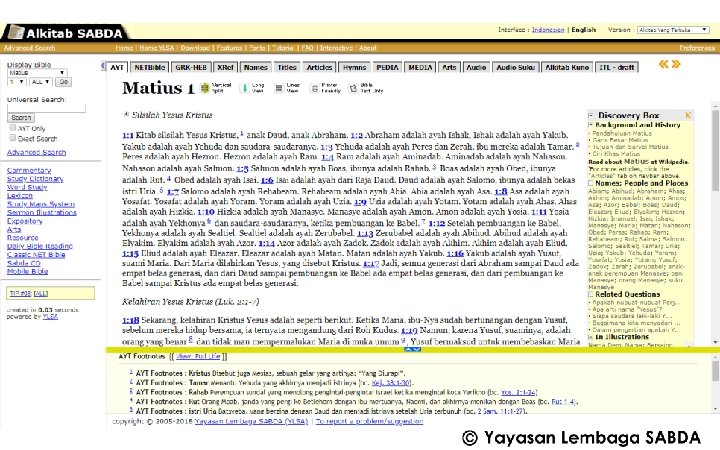Click the Vertical Split view icon

coord(205,88)
